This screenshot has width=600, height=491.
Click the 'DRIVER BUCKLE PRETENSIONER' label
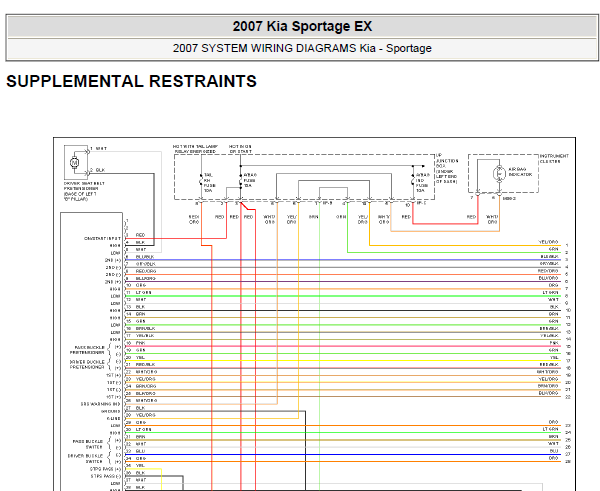coord(87,364)
